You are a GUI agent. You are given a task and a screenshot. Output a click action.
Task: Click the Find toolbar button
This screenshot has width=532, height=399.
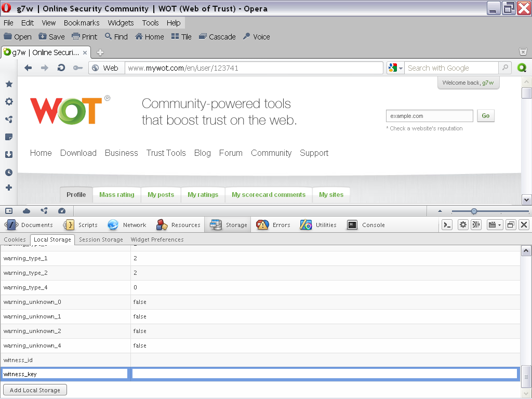pyautogui.click(x=116, y=37)
